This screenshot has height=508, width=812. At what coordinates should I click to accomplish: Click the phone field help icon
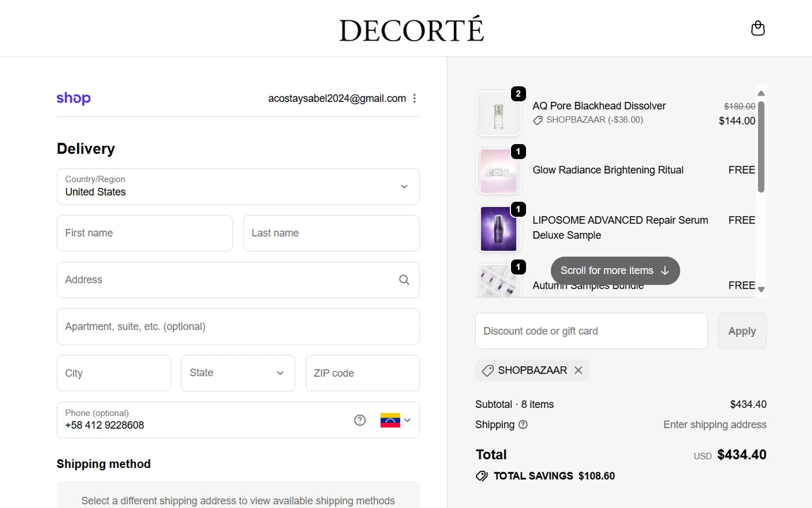[360, 420]
